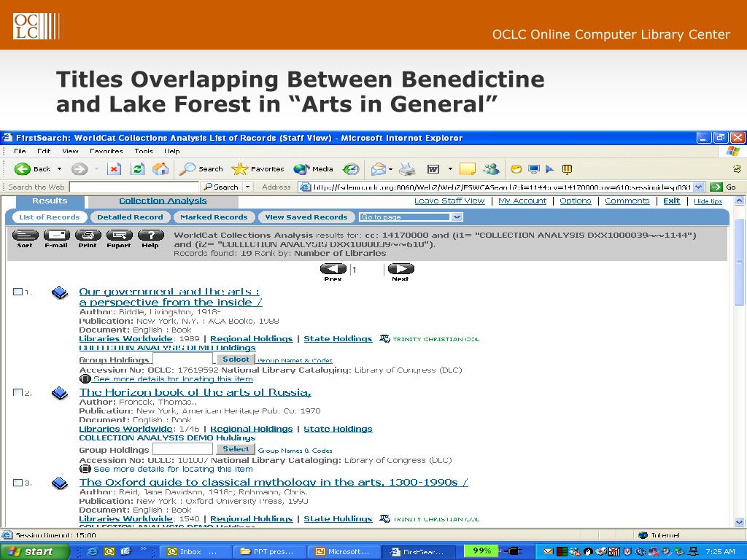Go to the Home page icon
Screen dimensions: 747x560
[160, 168]
